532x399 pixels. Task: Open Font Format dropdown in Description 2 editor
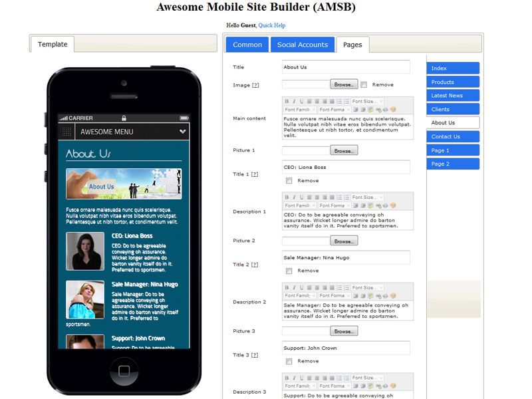pos(334,296)
